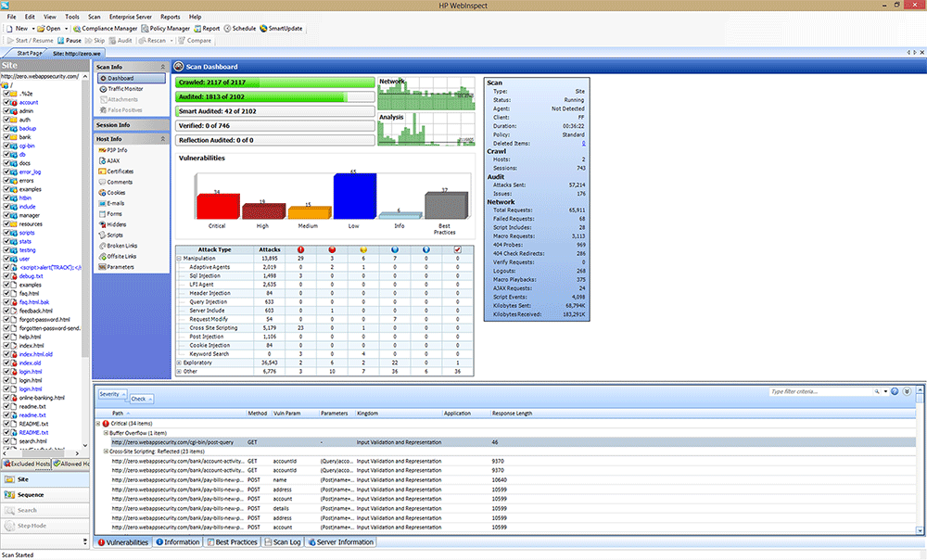Uncheck the debug.txt file checkbox
This screenshot has width=927, height=560.
pos(6,276)
